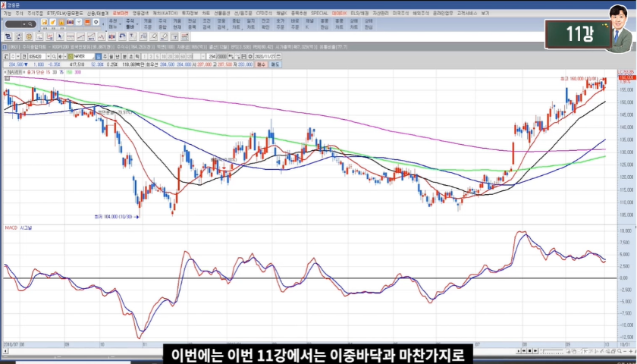Open the 투자정보 menu

pyautogui.click(x=189, y=13)
